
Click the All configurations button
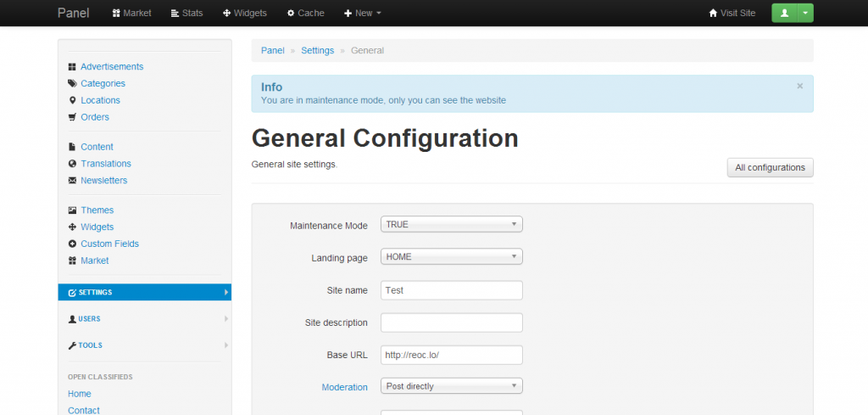[770, 168]
